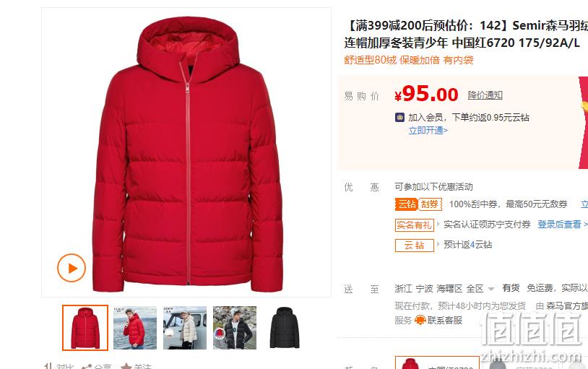Expand the delivery region dropdown arrow
This screenshot has width=588, height=369.
pos(491,289)
